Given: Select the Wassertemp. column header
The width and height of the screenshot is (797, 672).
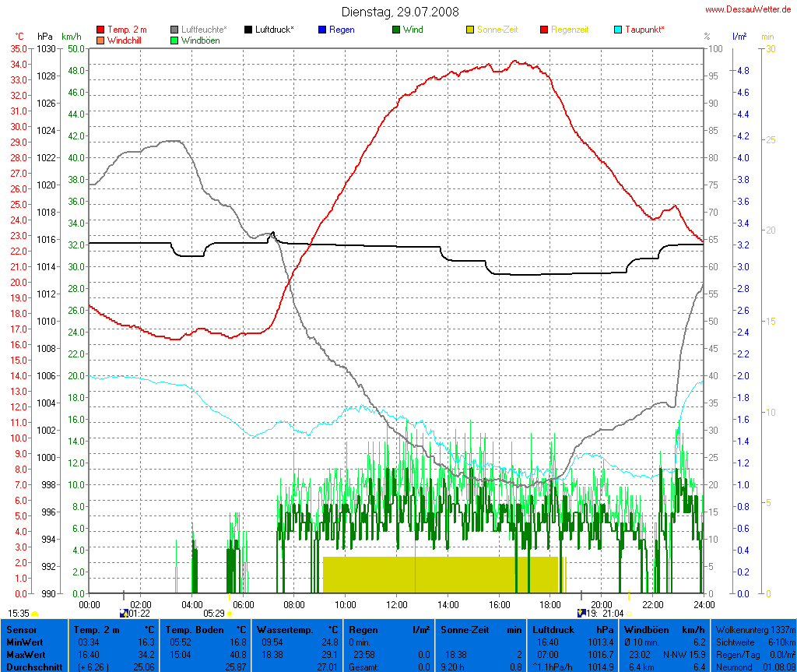Looking at the screenshot, I should pyautogui.click(x=298, y=629).
